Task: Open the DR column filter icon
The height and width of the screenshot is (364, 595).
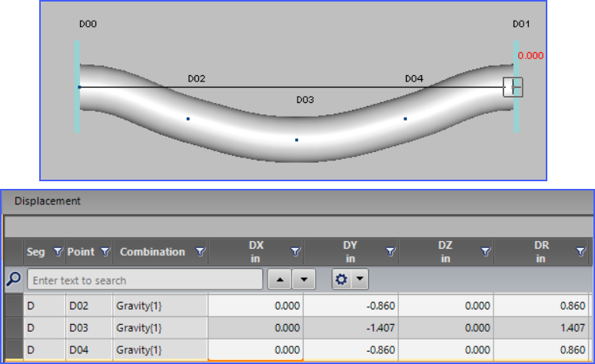Action: pos(580,251)
